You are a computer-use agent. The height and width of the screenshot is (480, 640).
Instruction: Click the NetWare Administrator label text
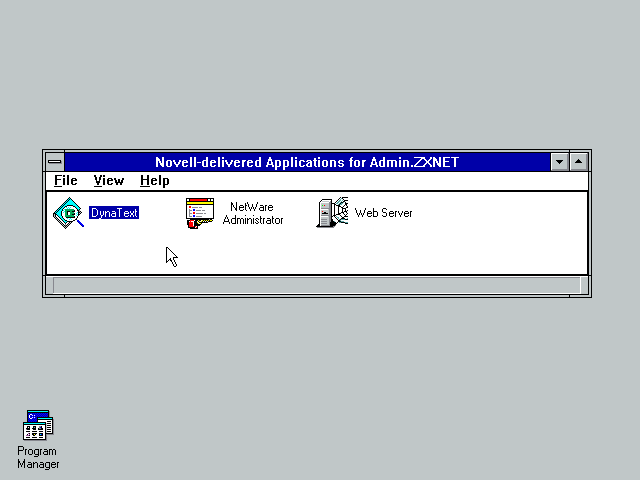[253, 213]
